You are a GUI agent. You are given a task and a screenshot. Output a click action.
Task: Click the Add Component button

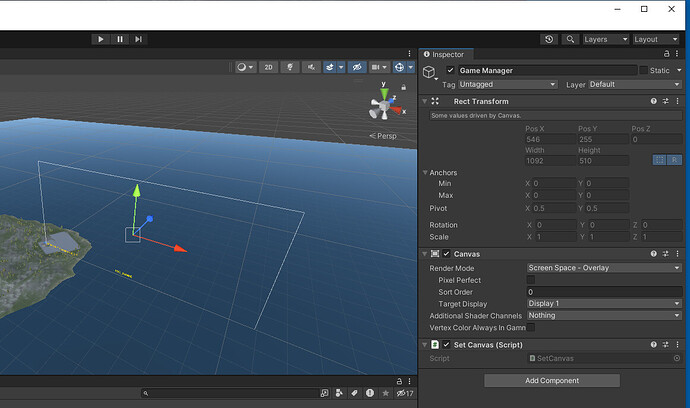pyautogui.click(x=552, y=381)
